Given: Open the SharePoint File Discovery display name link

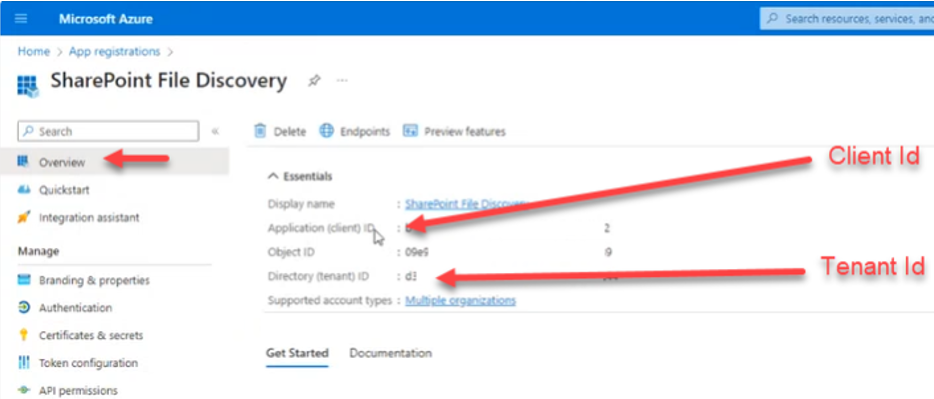Looking at the screenshot, I should click(466, 204).
